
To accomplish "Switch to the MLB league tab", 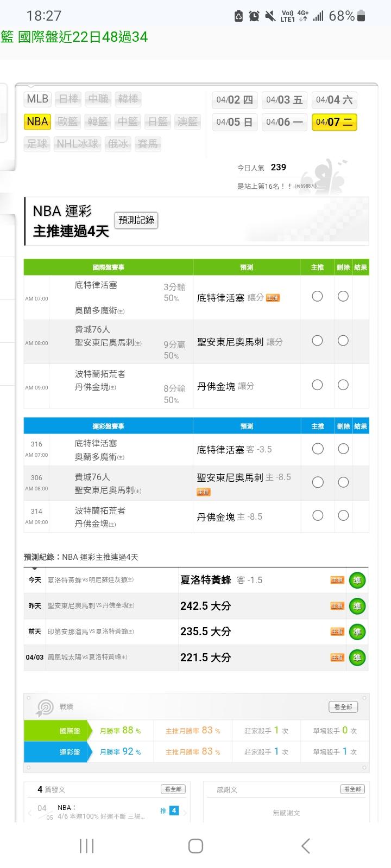I will (x=37, y=99).
